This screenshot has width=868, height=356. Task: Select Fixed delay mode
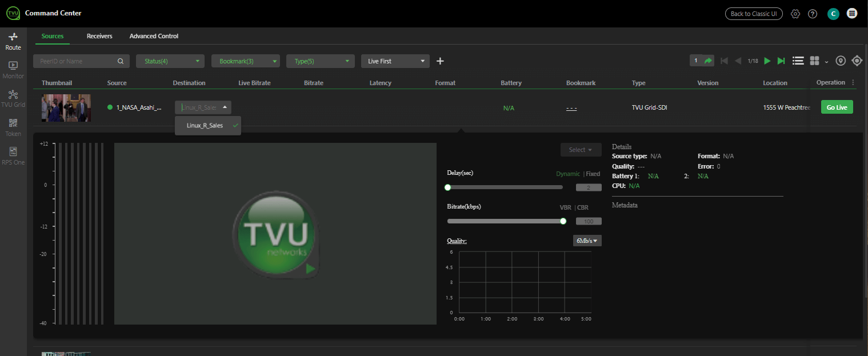pyautogui.click(x=593, y=174)
